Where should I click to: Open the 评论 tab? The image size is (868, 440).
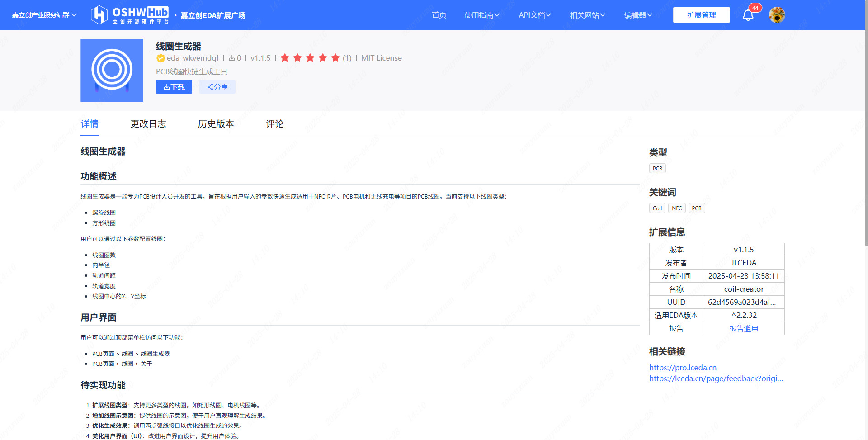click(274, 123)
